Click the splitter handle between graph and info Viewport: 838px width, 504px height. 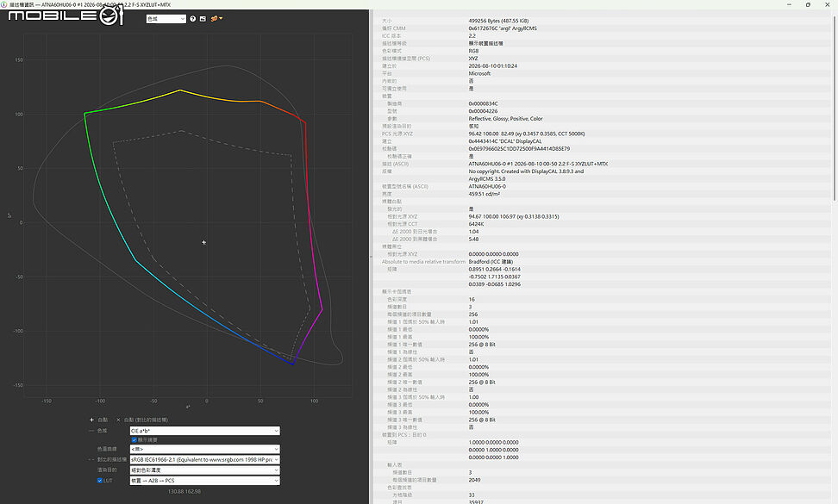pos(371,257)
